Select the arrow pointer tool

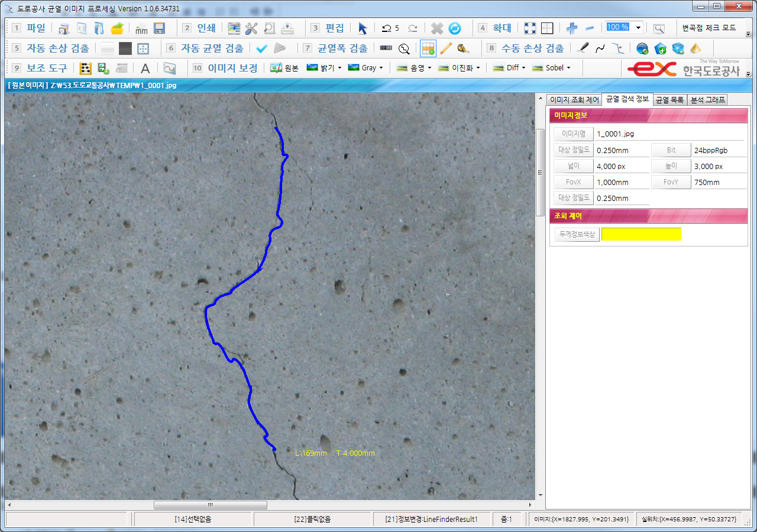[x=363, y=28]
